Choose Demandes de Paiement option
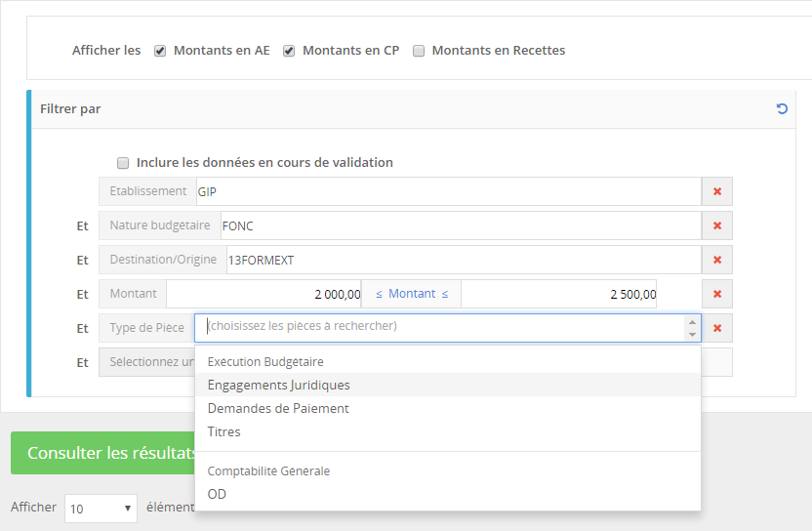812x531 pixels. [x=278, y=408]
